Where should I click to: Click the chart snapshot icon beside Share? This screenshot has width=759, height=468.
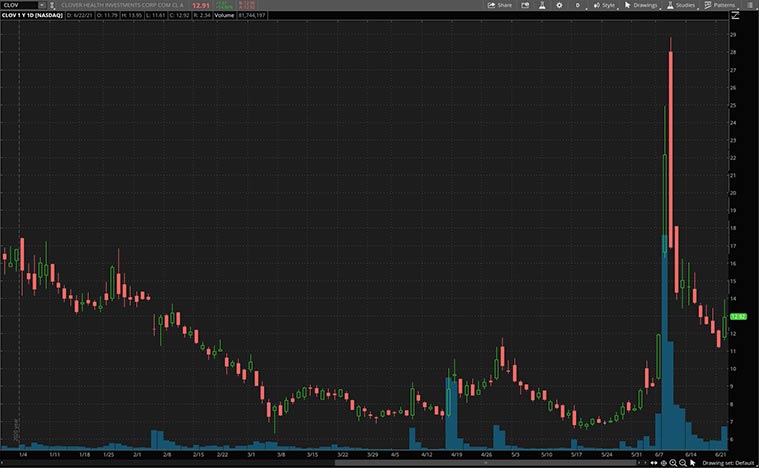pyautogui.click(x=523, y=5)
